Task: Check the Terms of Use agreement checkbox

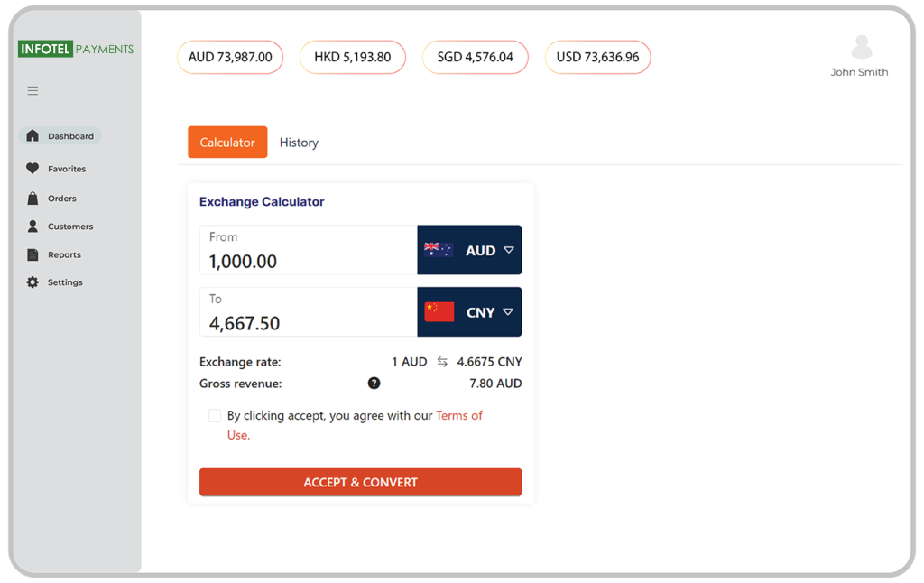Action: click(x=215, y=416)
